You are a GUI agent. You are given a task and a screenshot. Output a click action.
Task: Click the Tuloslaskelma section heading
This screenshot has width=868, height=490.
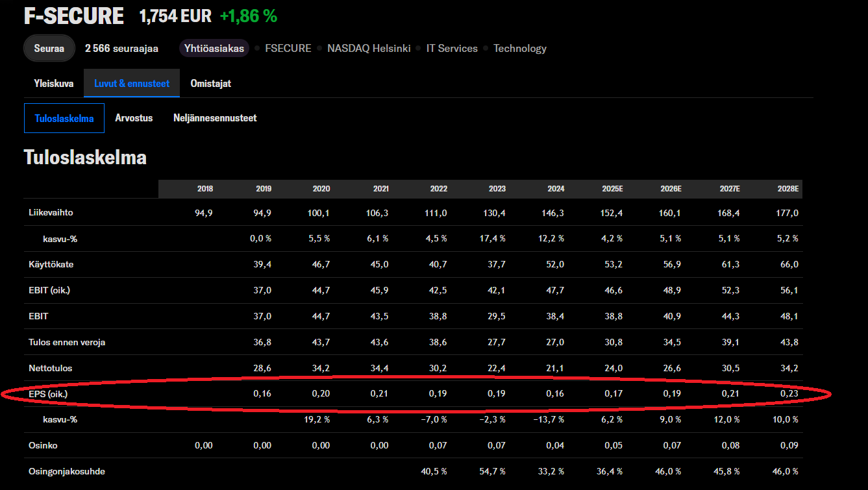point(85,157)
